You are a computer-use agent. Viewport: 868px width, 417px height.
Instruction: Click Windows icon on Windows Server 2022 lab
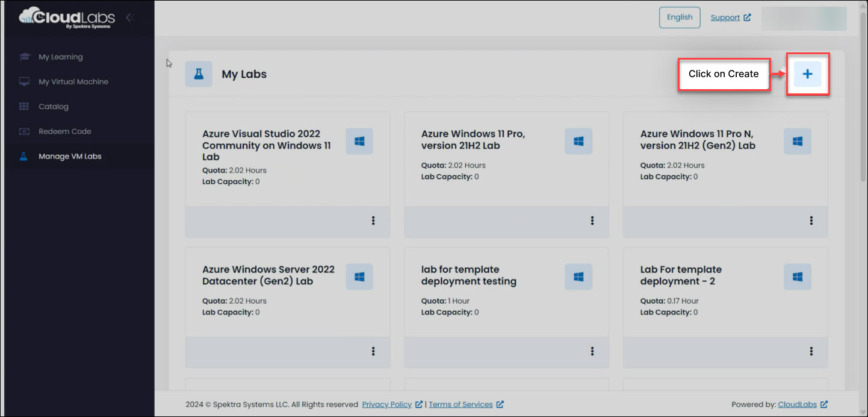(x=359, y=277)
